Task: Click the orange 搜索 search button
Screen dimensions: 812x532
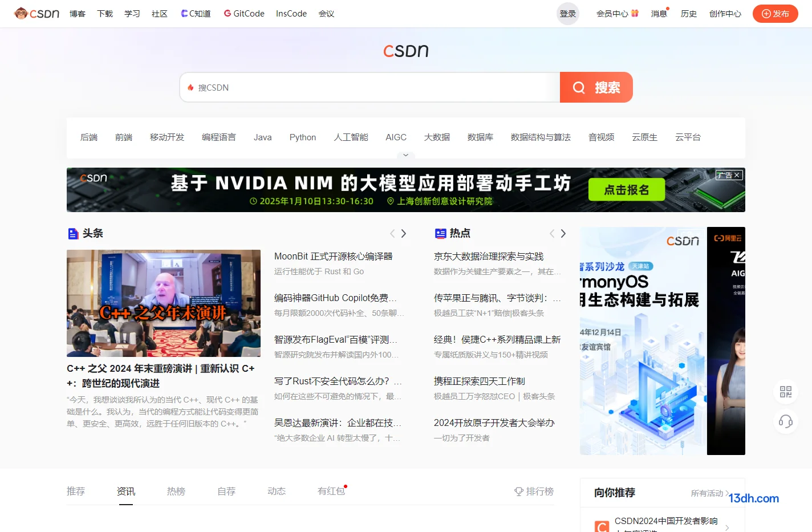Action: click(x=596, y=87)
